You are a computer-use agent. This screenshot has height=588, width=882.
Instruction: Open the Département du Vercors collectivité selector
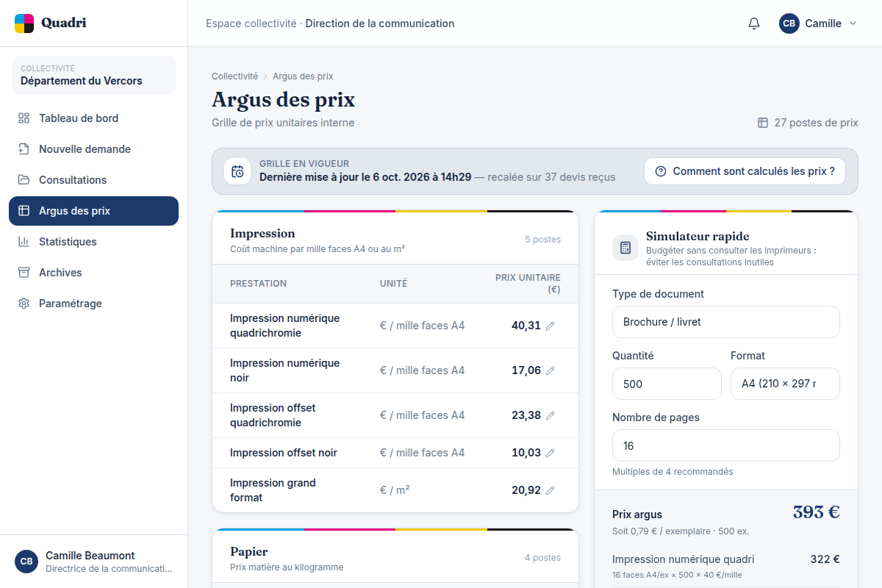coord(93,75)
